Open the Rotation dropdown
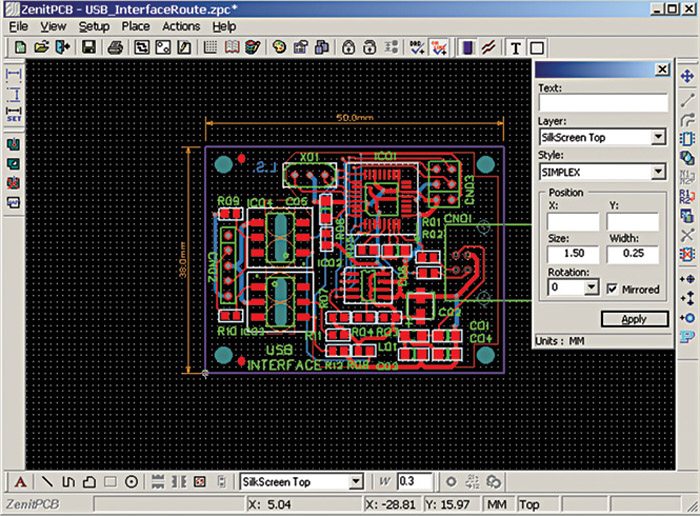The image size is (700, 516). tap(591, 288)
